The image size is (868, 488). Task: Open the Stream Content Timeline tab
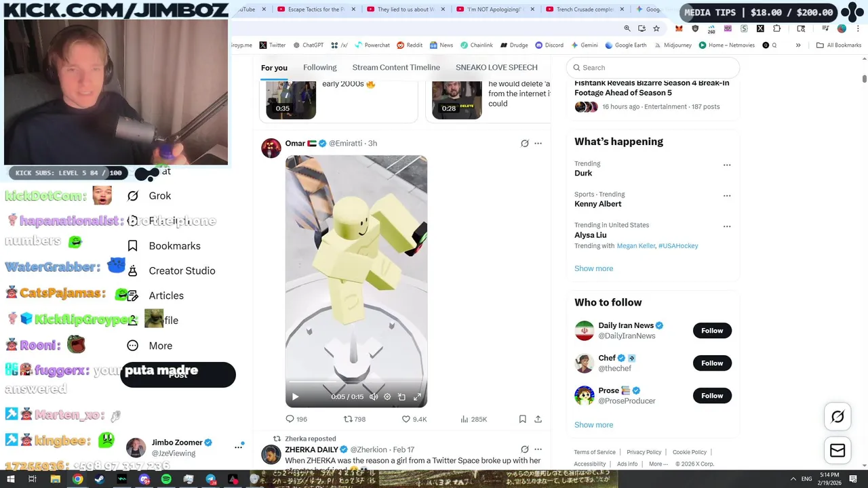tap(396, 67)
